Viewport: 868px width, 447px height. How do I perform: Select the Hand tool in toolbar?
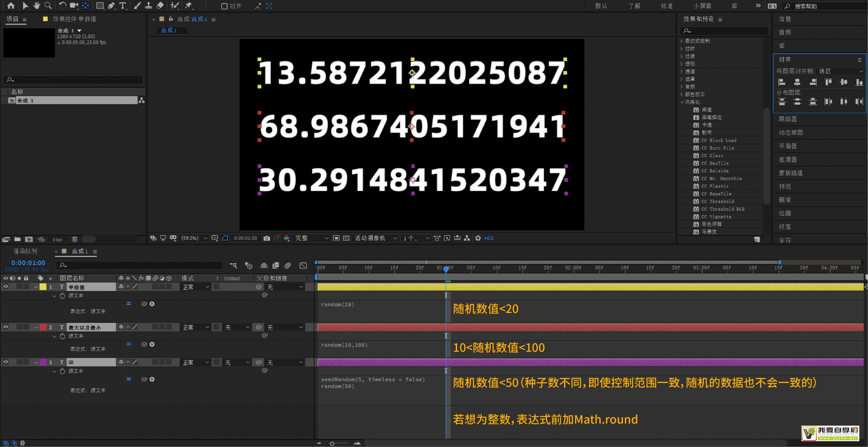36,5
